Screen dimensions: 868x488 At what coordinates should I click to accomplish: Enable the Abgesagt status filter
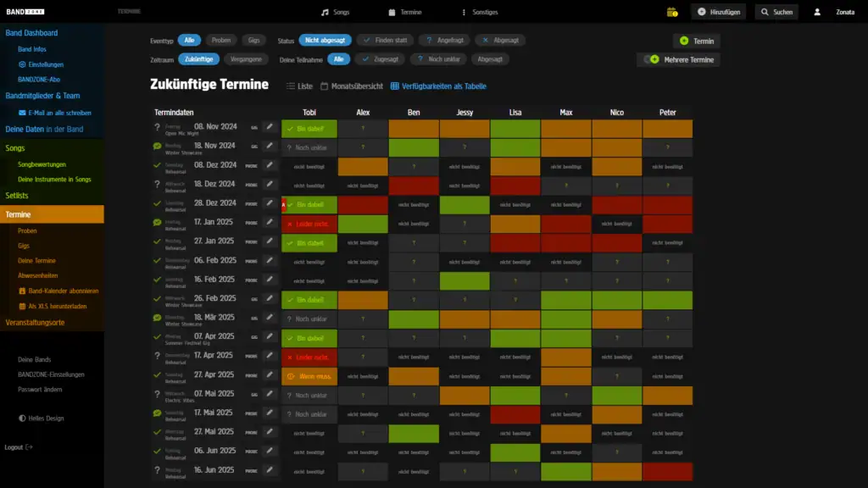pos(499,40)
